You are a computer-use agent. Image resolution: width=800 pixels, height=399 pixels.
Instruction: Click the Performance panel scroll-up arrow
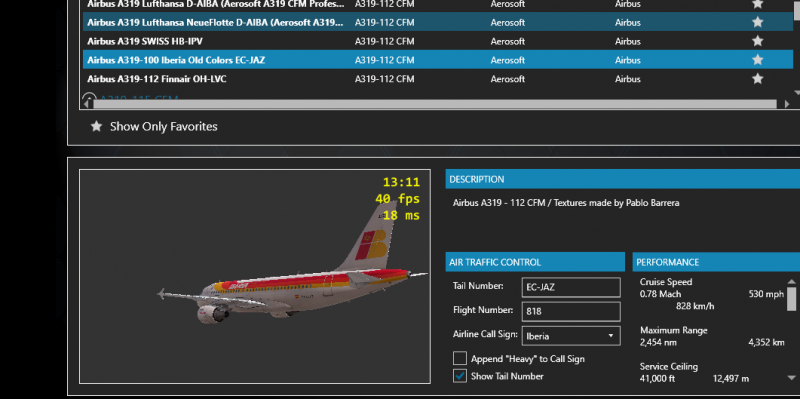pos(791,281)
